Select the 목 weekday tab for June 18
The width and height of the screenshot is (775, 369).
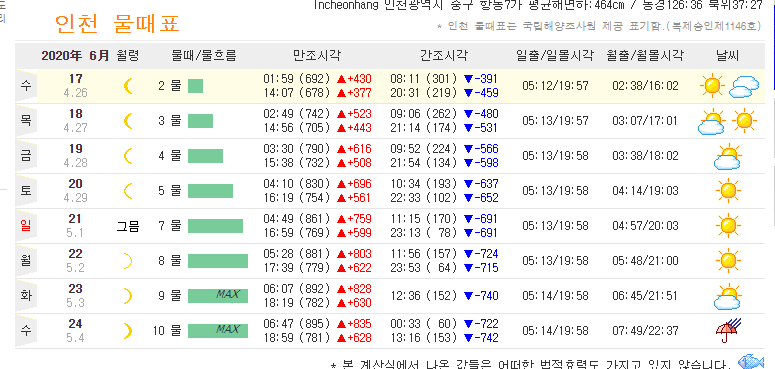click(x=26, y=121)
